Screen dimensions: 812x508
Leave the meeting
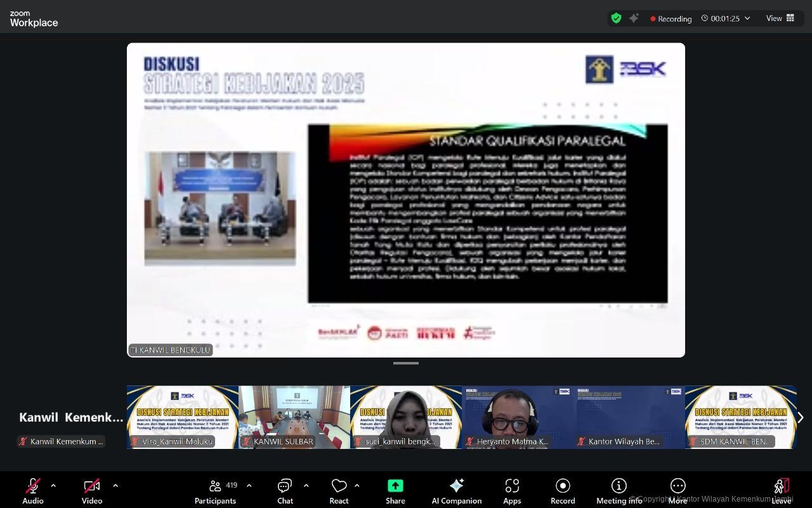tap(781, 491)
